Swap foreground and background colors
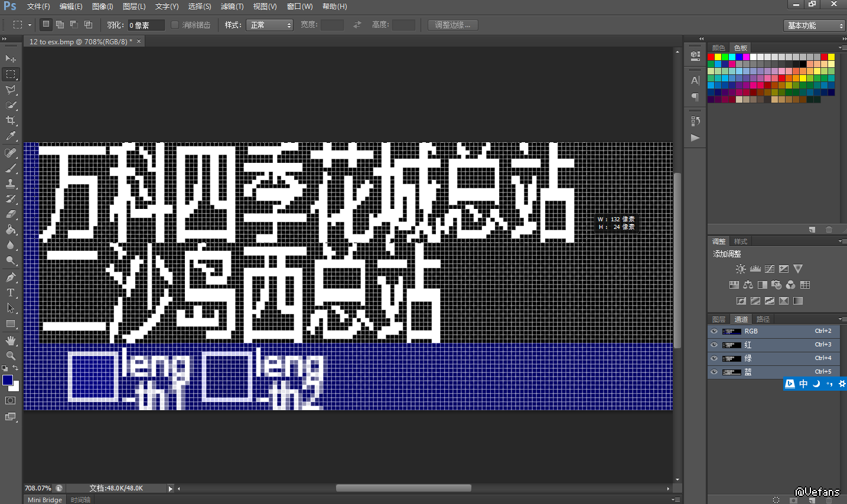This screenshot has height=504, width=847. pyautogui.click(x=16, y=368)
